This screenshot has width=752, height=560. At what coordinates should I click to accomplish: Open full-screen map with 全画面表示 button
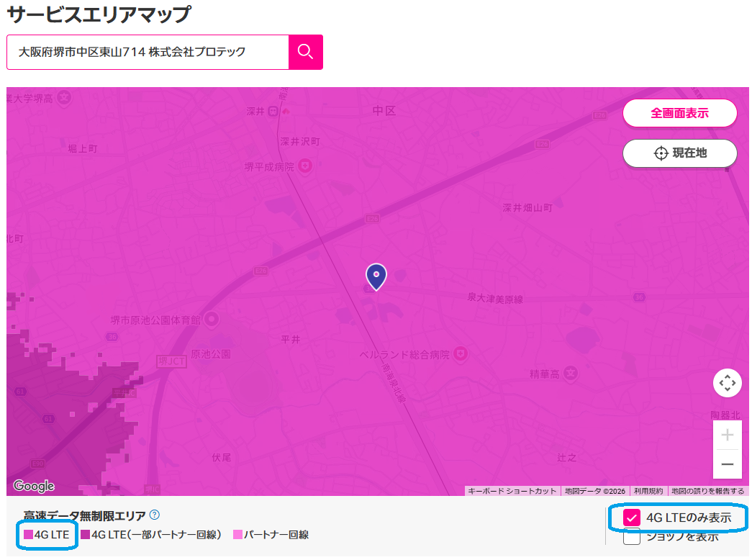pyautogui.click(x=679, y=113)
